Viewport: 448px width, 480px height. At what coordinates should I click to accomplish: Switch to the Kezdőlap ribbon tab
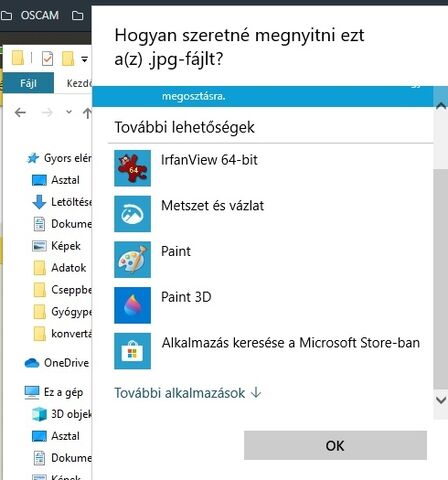coord(79,83)
